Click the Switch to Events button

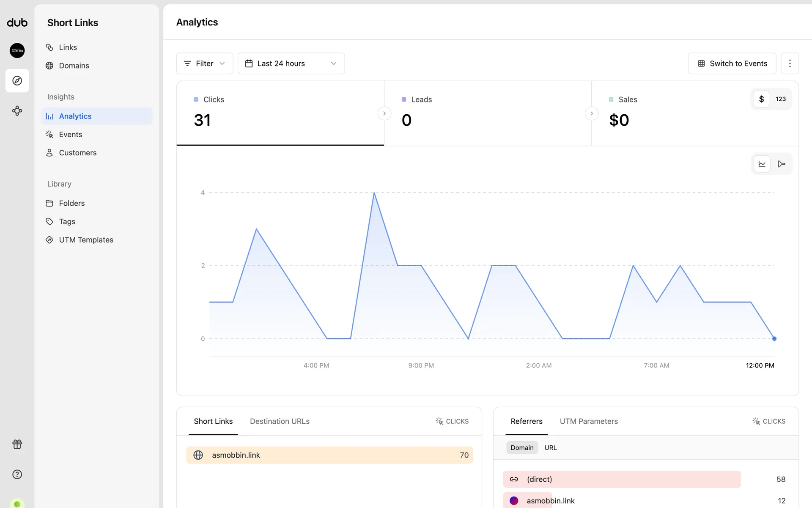[732, 63]
